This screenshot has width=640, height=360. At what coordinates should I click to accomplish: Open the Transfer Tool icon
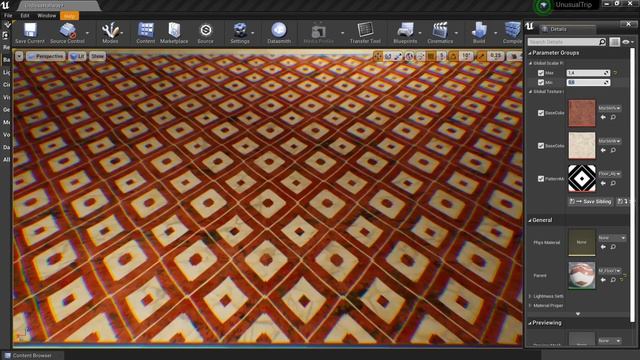pos(365,33)
